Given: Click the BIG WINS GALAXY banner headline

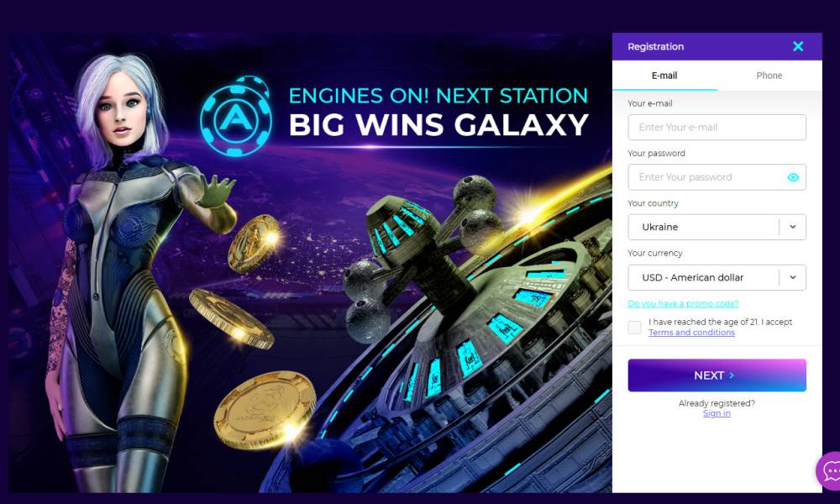Looking at the screenshot, I should point(438,125).
